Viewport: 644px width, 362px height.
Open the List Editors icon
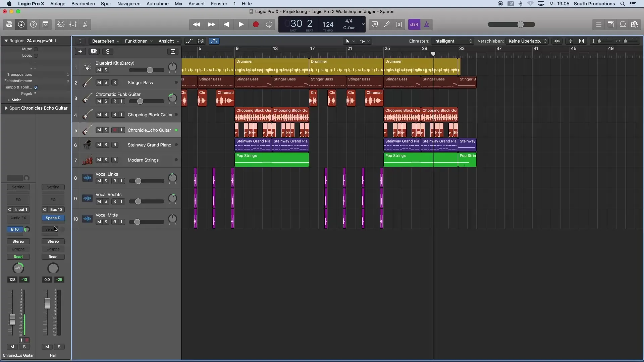tap(598, 24)
